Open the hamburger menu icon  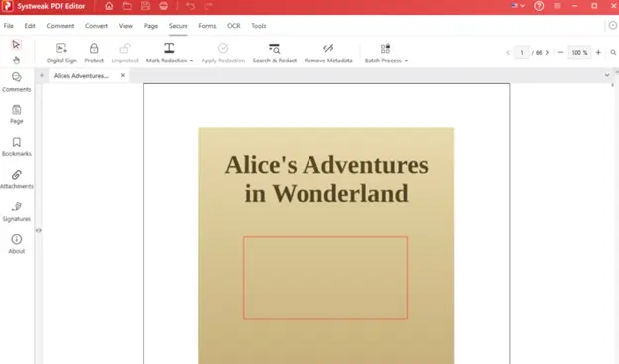pyautogui.click(x=557, y=6)
